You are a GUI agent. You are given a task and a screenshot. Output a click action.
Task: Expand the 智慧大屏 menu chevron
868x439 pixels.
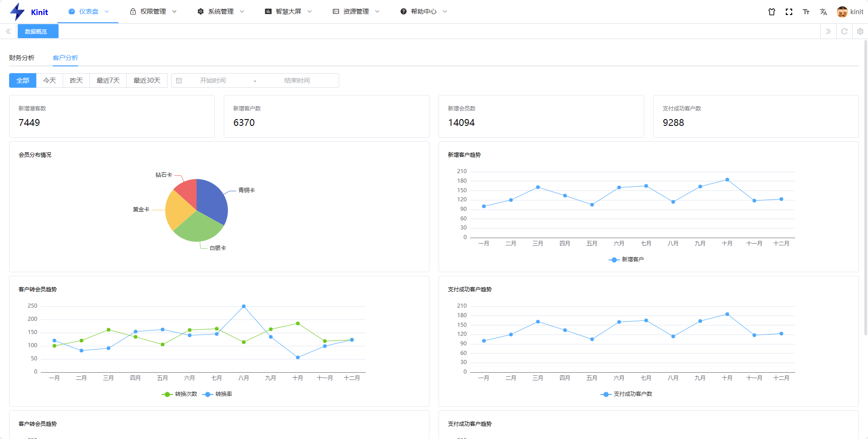310,11
